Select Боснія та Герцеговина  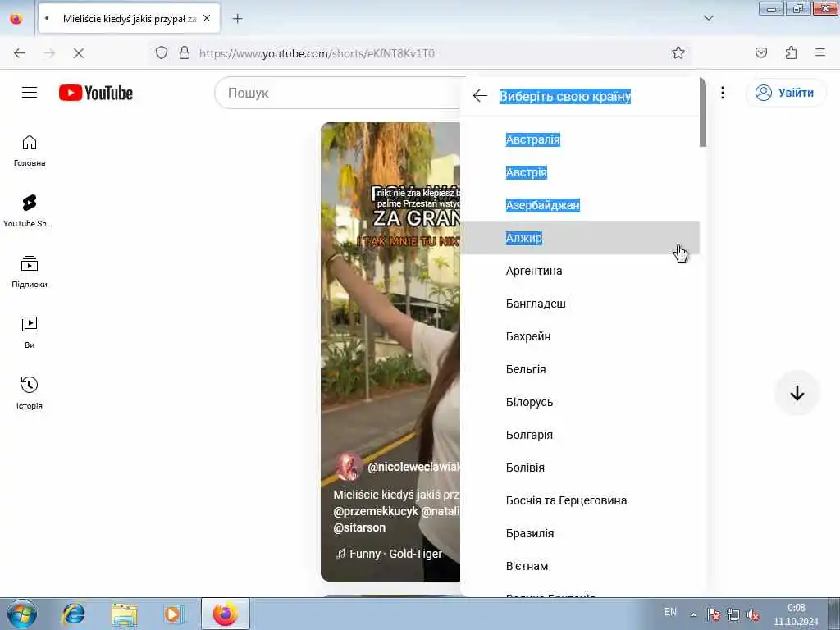tap(580, 500)
